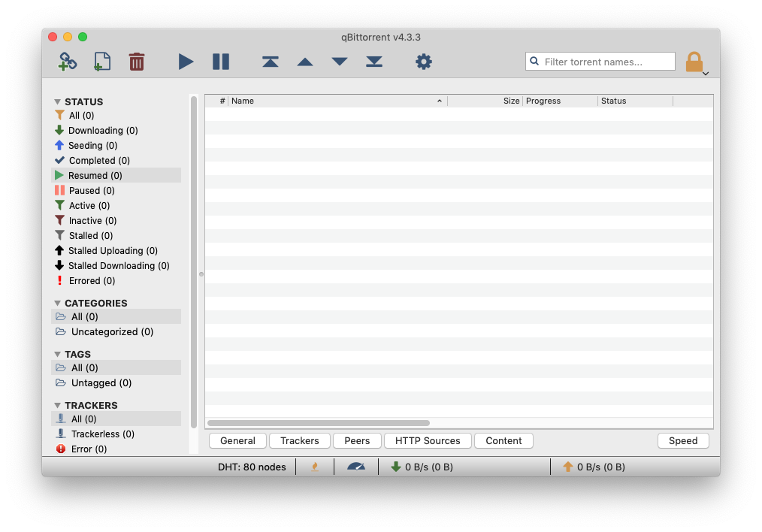Click the Pause icon in toolbar
762x532 pixels.
[x=221, y=62]
